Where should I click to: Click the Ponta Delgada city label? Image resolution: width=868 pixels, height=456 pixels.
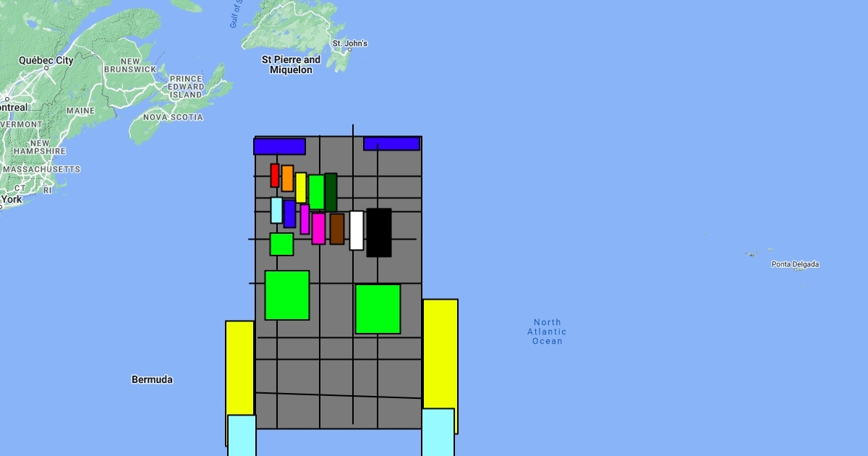click(795, 265)
